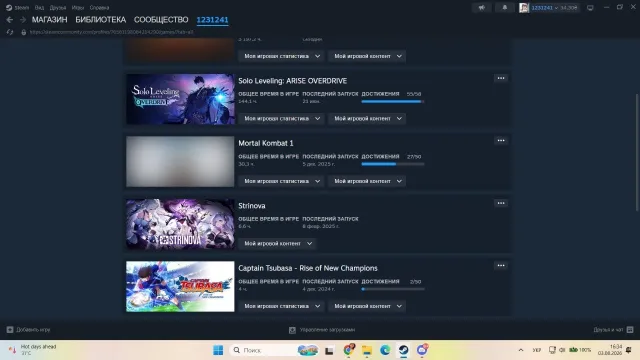Open options for Solo Leveling: ARISE OVERDRIVE

tap(501, 78)
